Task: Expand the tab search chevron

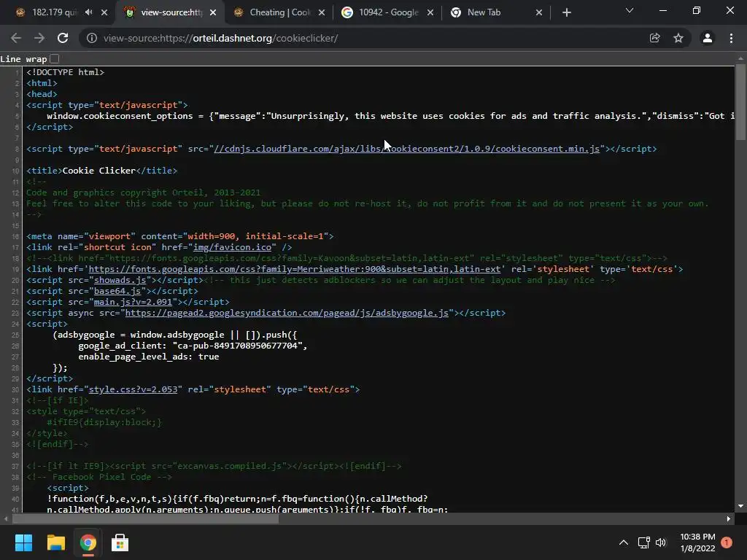Action: [630, 10]
